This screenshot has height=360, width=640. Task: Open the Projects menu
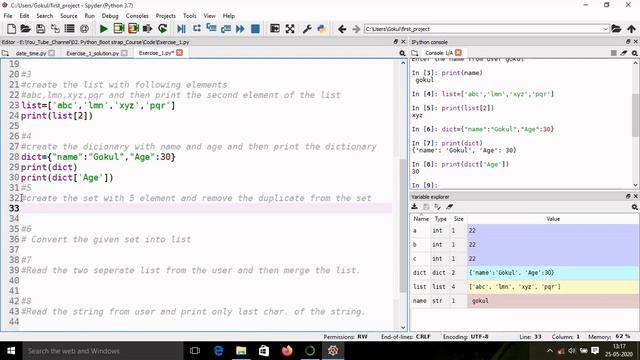166,16
